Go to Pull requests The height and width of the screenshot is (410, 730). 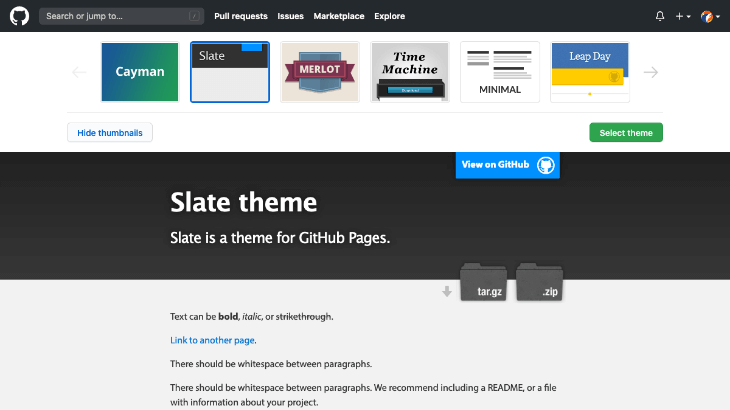click(x=241, y=16)
